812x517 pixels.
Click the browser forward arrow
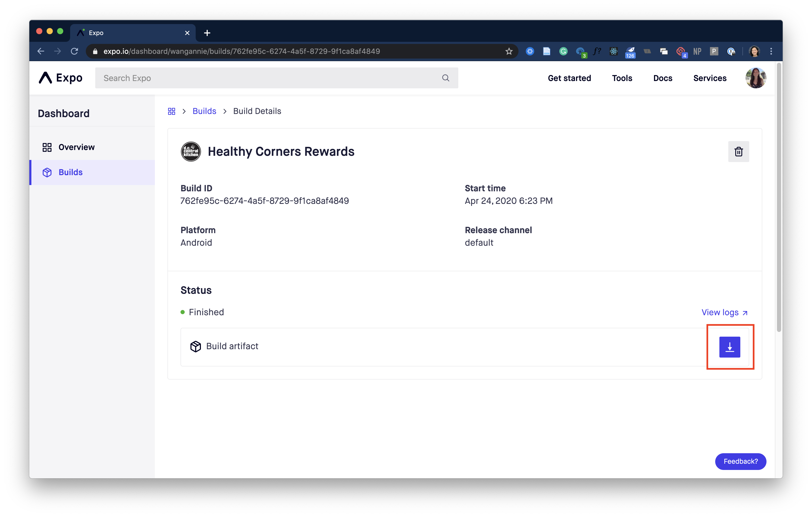coord(58,51)
